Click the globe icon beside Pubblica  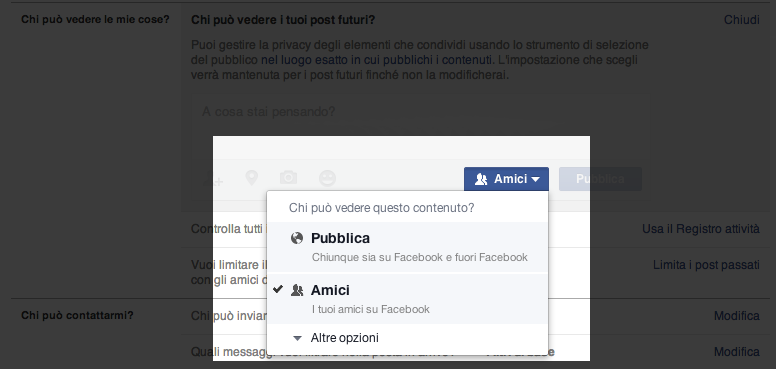click(297, 238)
